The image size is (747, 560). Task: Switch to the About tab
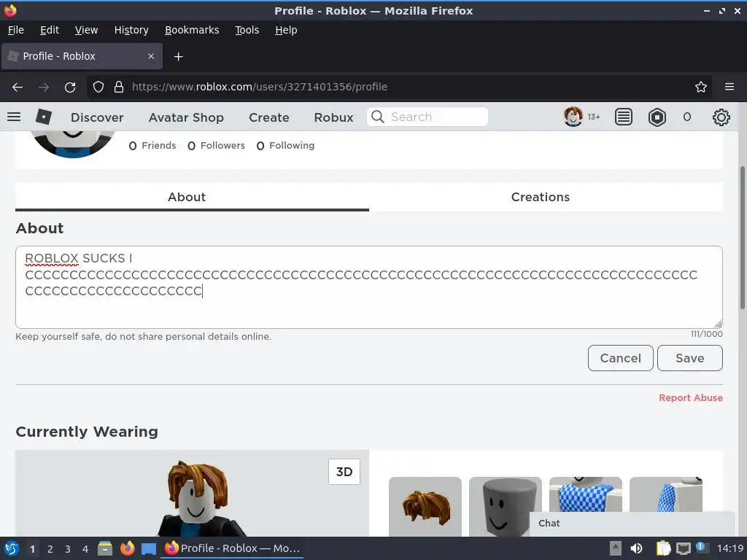click(x=192, y=197)
